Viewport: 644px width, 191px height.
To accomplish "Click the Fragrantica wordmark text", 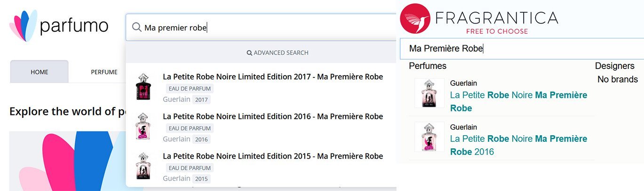I will tap(497, 18).
